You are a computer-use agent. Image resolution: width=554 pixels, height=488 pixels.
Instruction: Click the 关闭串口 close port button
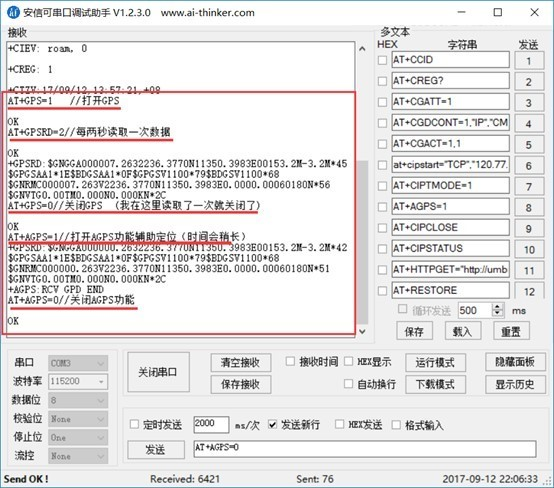[158, 372]
